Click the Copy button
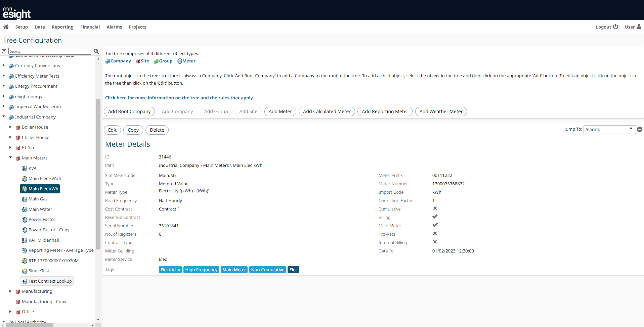This screenshot has height=327, width=644. [133, 130]
